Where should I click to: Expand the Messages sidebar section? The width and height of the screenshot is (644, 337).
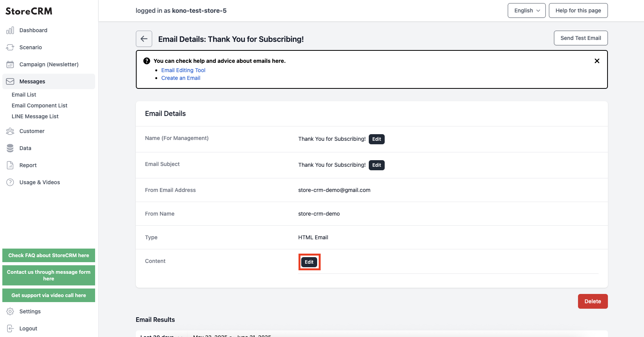(x=49, y=81)
